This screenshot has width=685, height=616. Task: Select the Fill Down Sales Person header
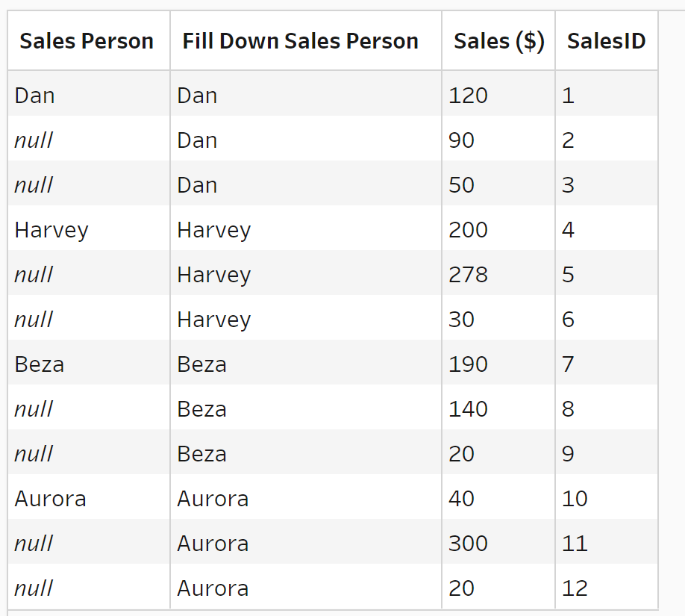tap(300, 41)
